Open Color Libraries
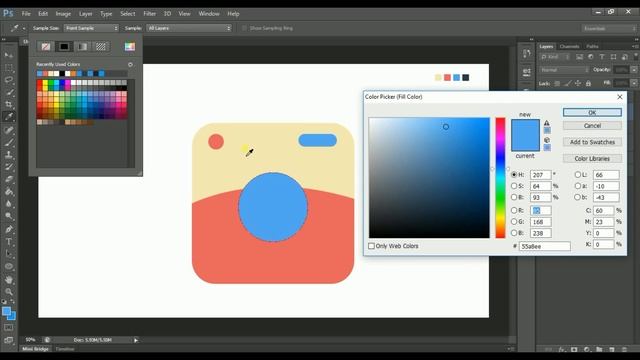 [x=592, y=158]
